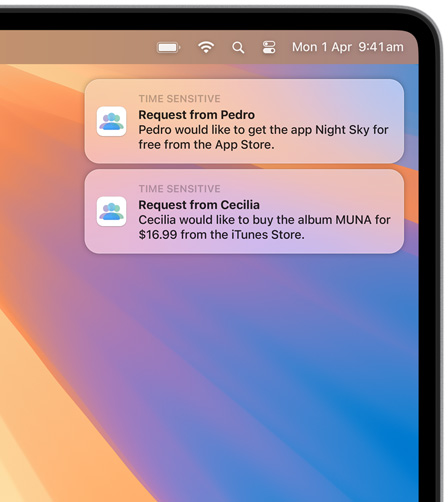Screen dimensions: 448x502
Task: Click TIME SENSITIVE label on Pedro's notification
Action: 180,99
